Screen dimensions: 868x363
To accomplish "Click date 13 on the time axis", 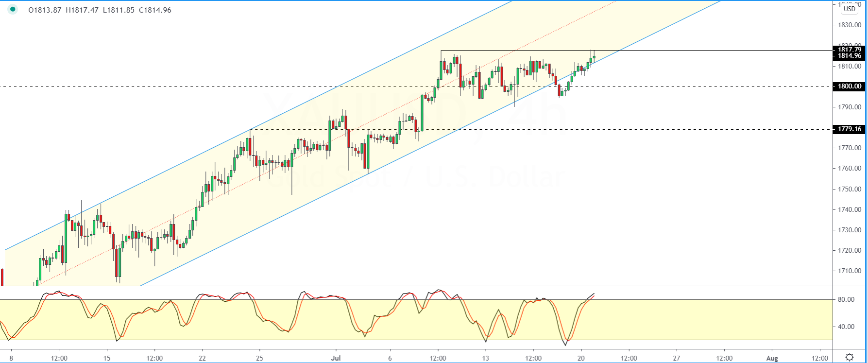I will click(485, 358).
